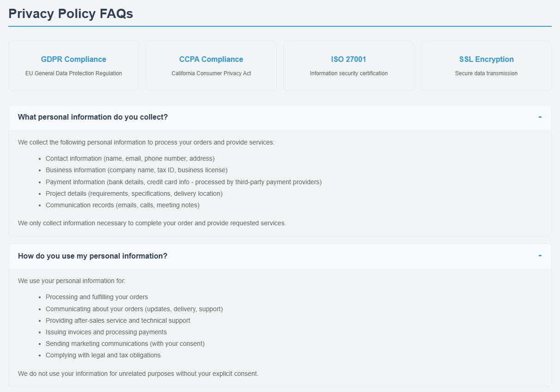Click the 'How do you use my personal information?' question

pyautogui.click(x=93, y=256)
